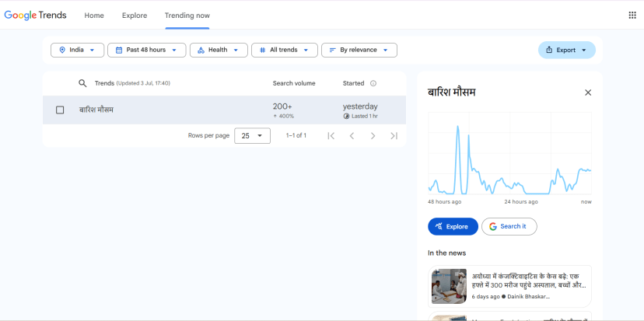644x321 pixels.
Task: Jump to the last page of results
Action: point(394,136)
